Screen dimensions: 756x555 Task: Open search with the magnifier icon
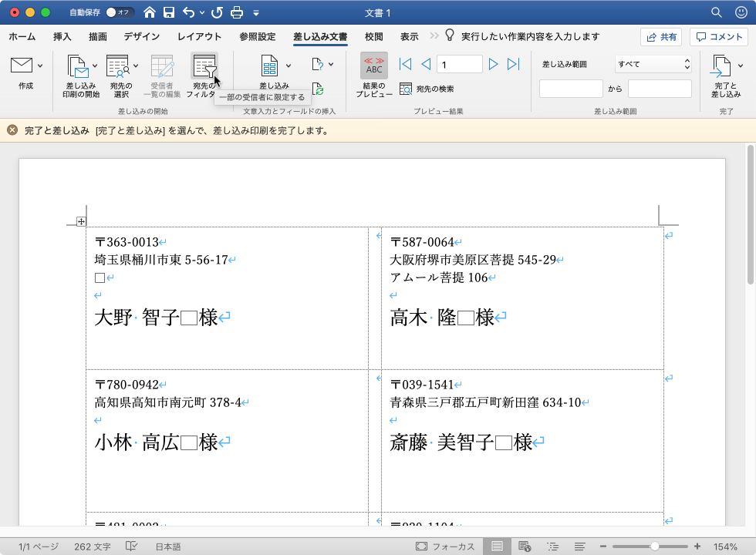tap(717, 12)
